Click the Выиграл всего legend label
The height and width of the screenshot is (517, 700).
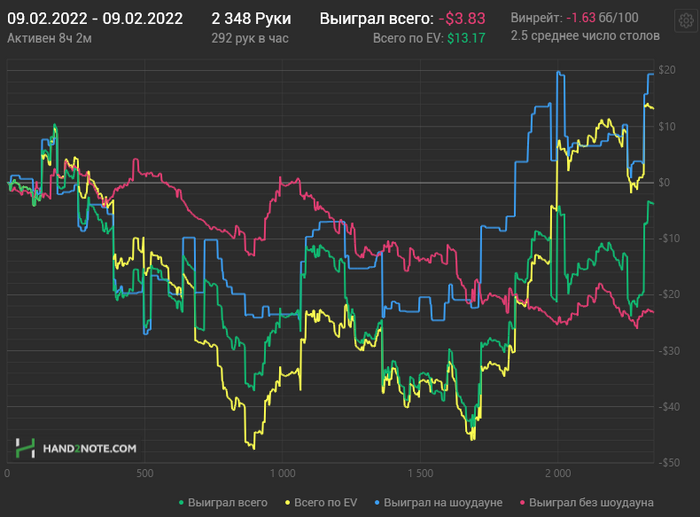coord(227,503)
